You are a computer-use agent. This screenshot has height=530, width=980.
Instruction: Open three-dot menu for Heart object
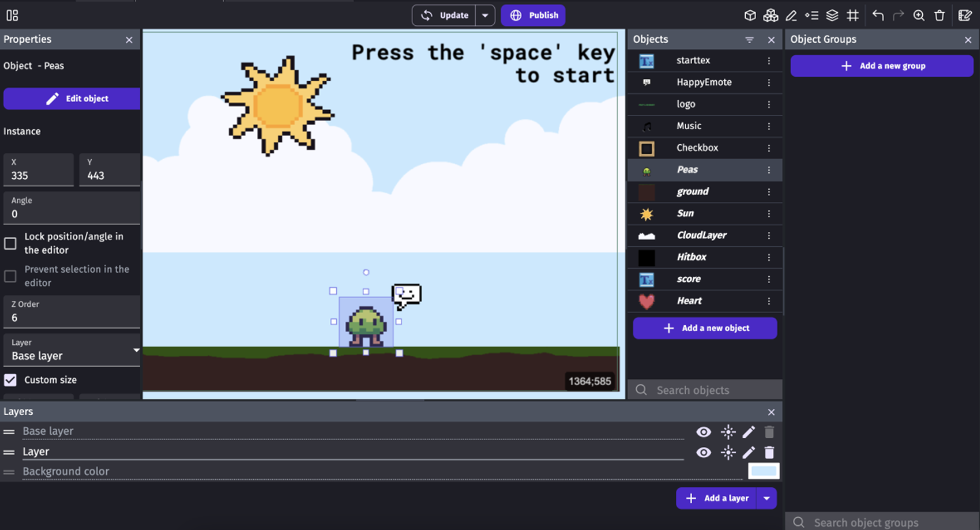769,301
